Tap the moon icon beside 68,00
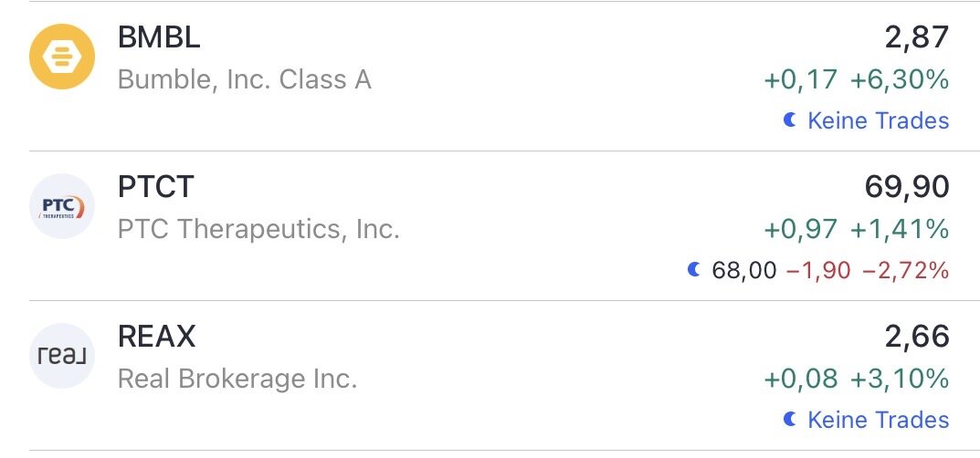This screenshot has width=980, height=458. (694, 269)
